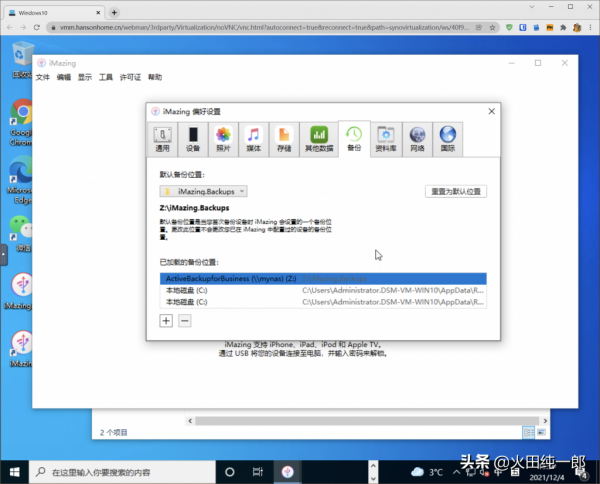Expand the iMazing.Backups location dropdown
The height and width of the screenshot is (484, 600).
(203, 191)
